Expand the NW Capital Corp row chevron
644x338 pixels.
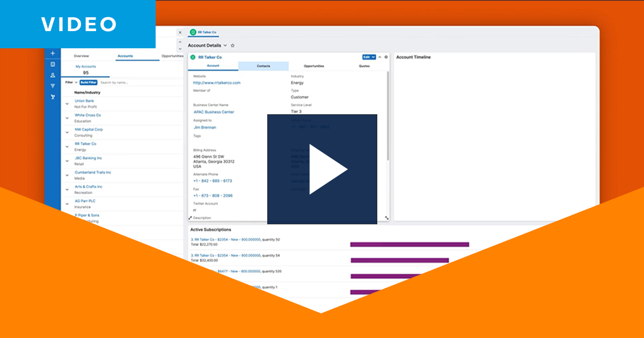67,133
